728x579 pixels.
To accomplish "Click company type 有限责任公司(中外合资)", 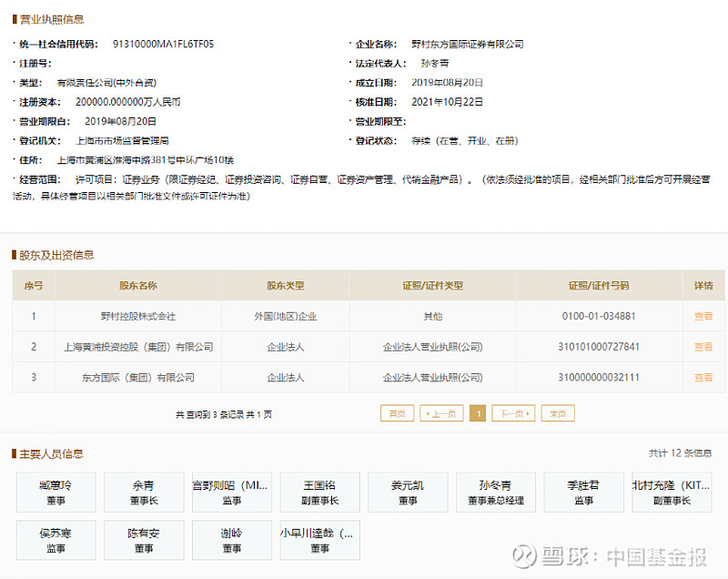I will pos(106,83).
